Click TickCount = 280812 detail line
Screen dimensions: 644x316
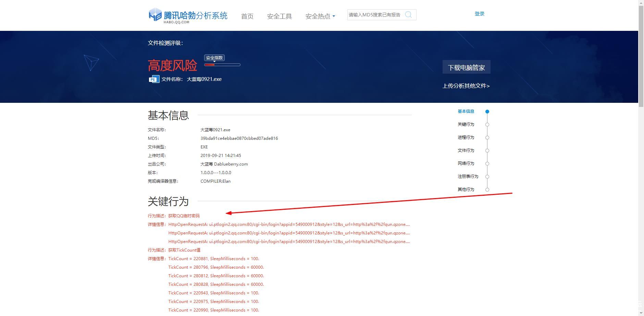click(x=216, y=276)
